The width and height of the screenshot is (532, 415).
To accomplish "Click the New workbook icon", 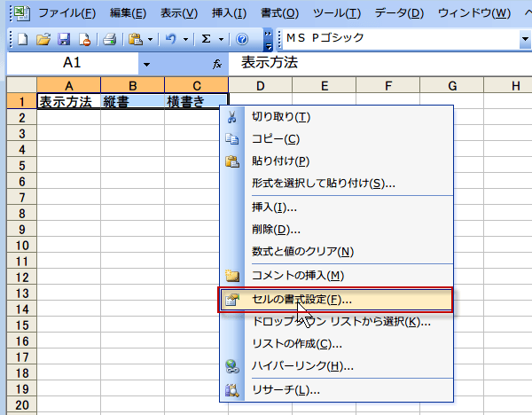I will point(23,39).
